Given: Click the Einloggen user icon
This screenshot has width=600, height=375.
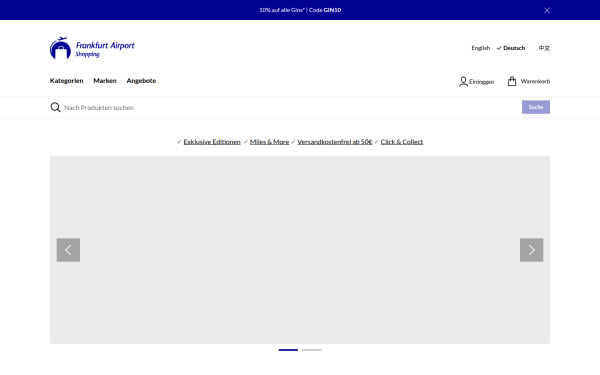Looking at the screenshot, I should click(x=463, y=82).
